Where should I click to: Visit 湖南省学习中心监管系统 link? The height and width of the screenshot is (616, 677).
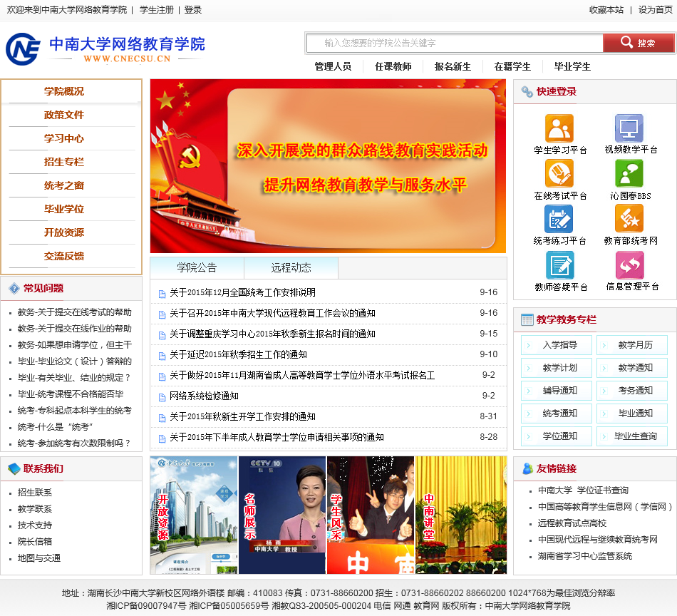click(585, 556)
